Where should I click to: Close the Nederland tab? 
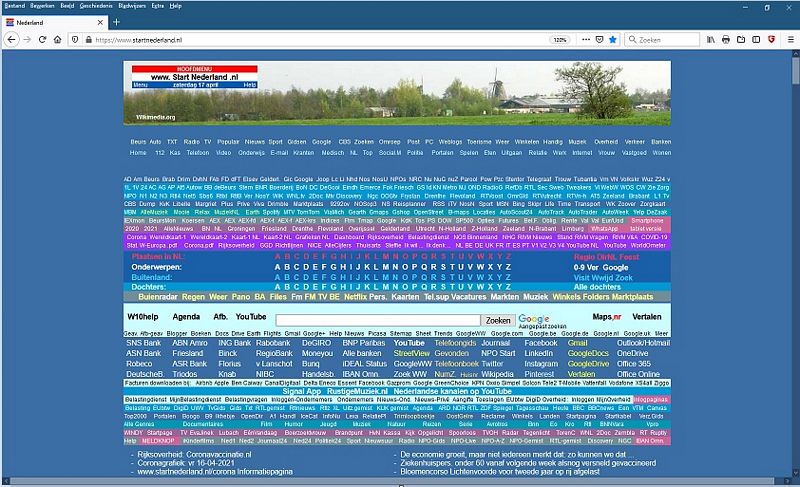100,22
